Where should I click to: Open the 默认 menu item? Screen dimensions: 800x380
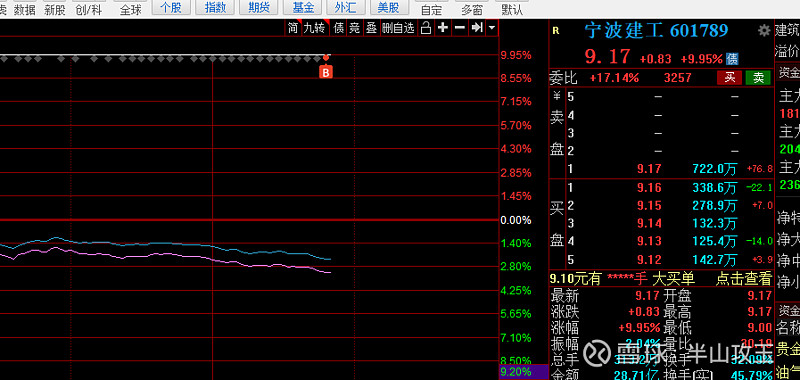(x=512, y=9)
